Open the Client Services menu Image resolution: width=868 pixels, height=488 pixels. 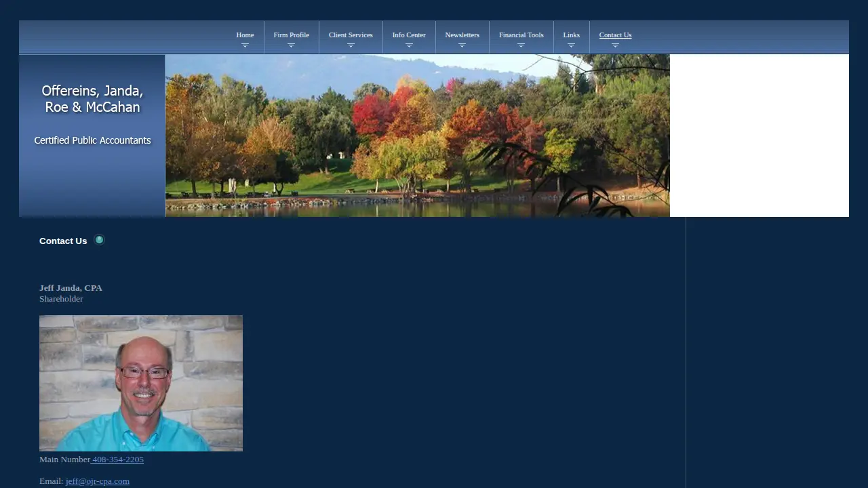(x=351, y=35)
